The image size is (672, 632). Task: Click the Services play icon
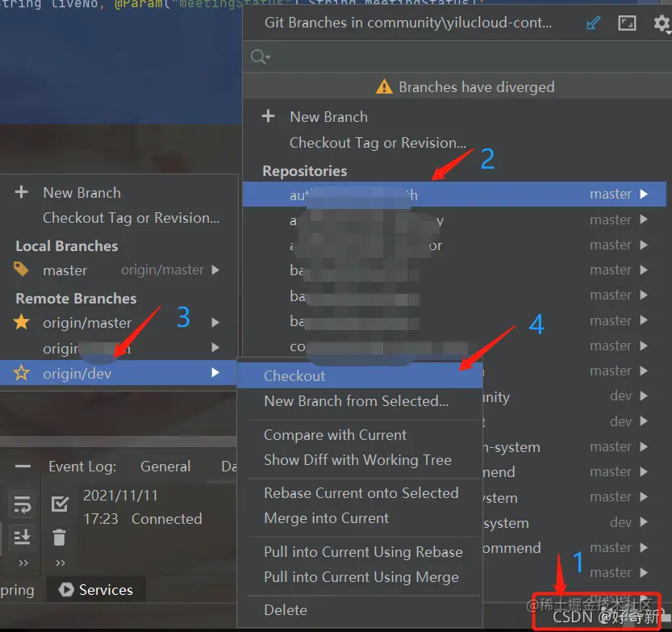pyautogui.click(x=66, y=589)
